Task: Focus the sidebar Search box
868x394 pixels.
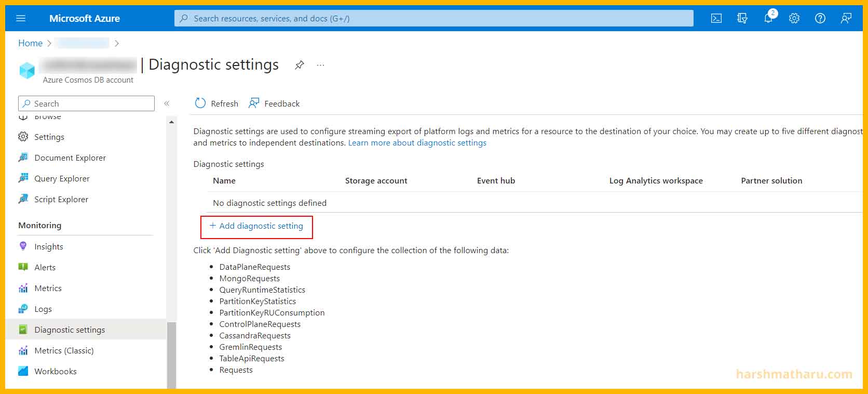Action: 86,103
